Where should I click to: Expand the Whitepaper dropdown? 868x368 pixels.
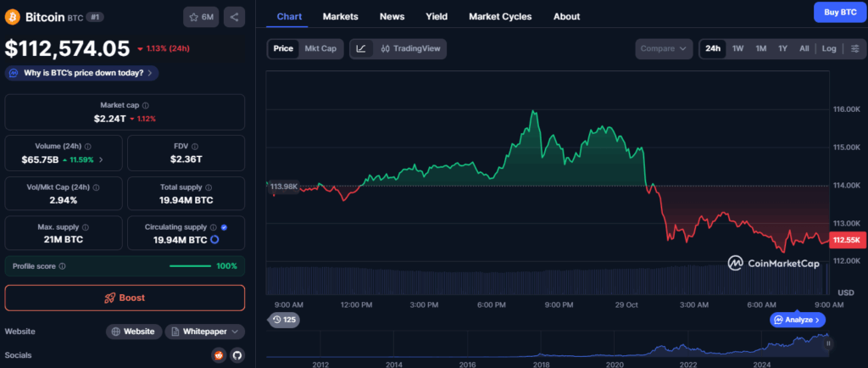(x=206, y=332)
